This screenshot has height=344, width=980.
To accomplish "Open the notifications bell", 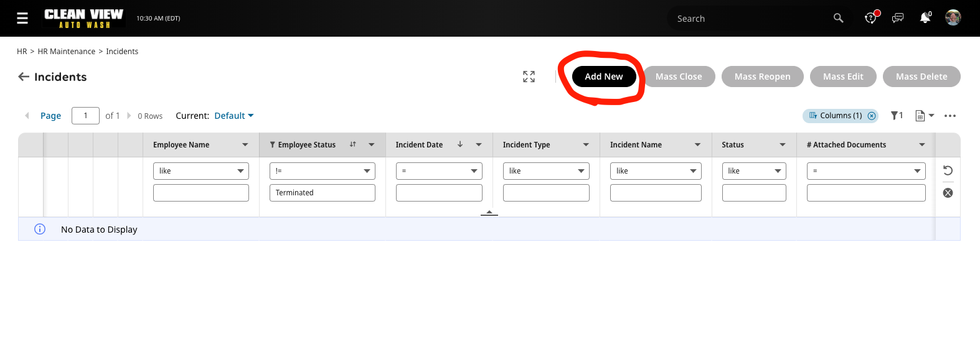I will pyautogui.click(x=925, y=18).
